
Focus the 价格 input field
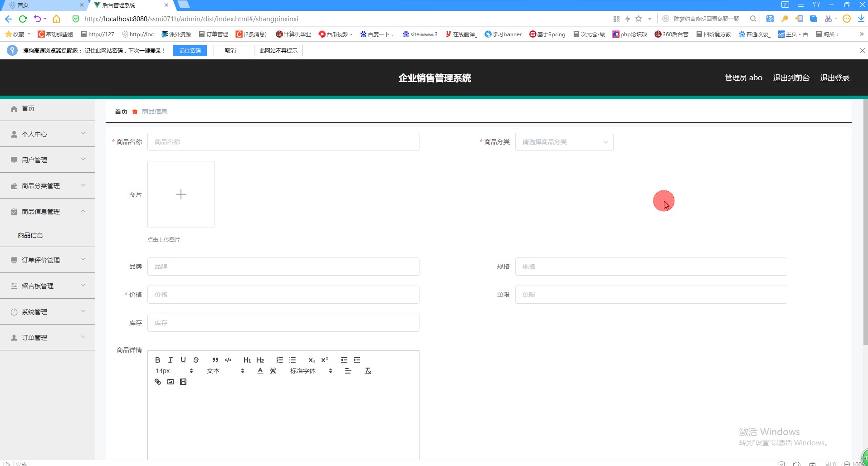tap(283, 295)
